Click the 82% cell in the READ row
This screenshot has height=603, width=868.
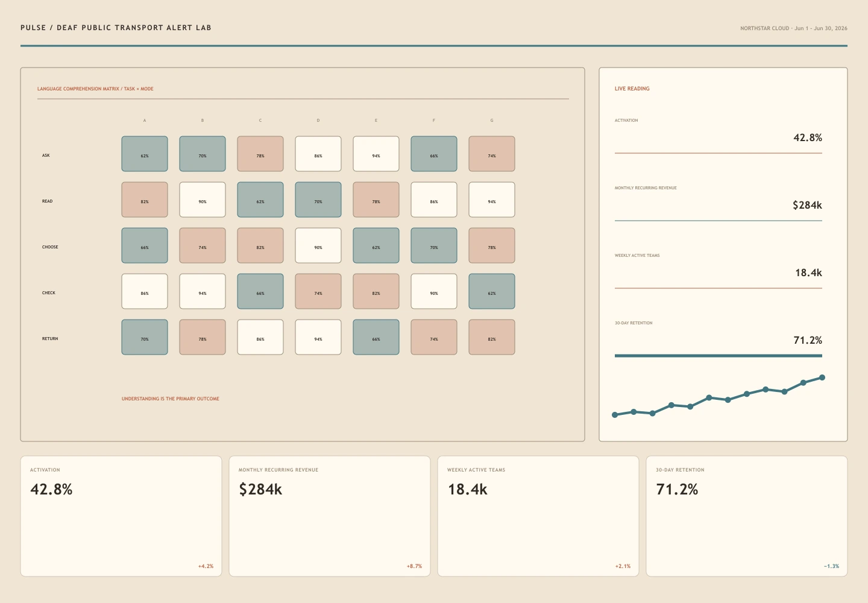tap(145, 200)
